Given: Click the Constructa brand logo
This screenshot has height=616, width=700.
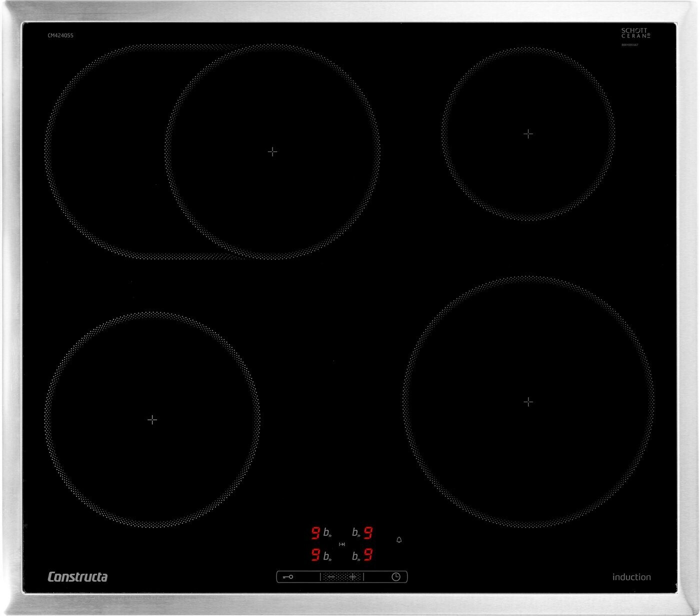Looking at the screenshot, I should pyautogui.click(x=77, y=577).
